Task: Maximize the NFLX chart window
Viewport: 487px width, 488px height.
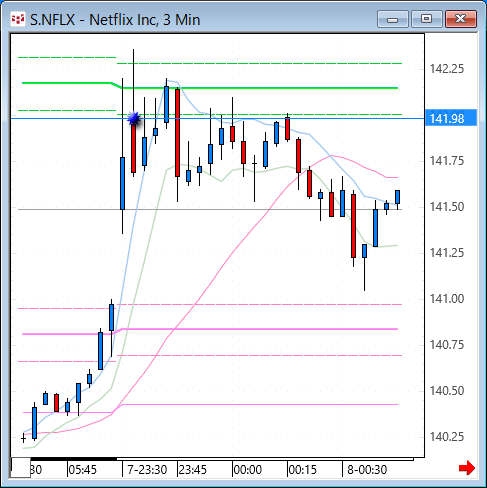Action: 426,19
